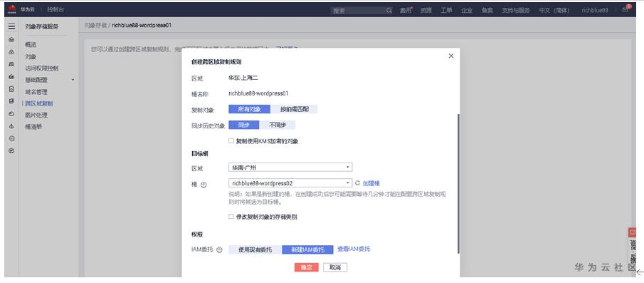Open the 备案 top menu
This screenshot has height=283, width=644.
tap(487, 11)
